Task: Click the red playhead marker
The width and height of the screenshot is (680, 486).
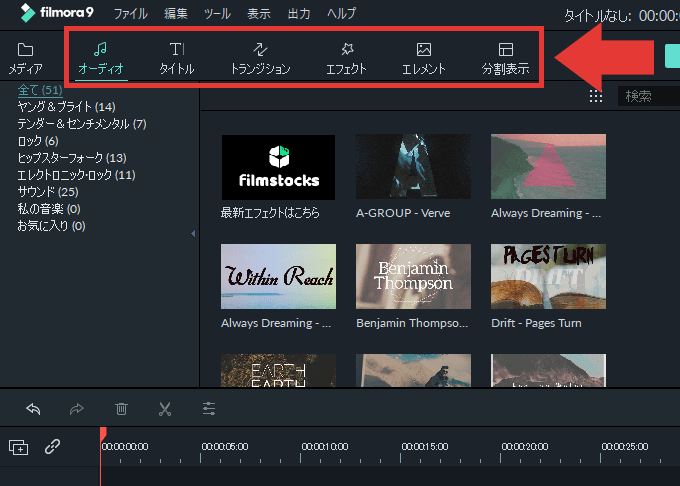Action: (103, 434)
